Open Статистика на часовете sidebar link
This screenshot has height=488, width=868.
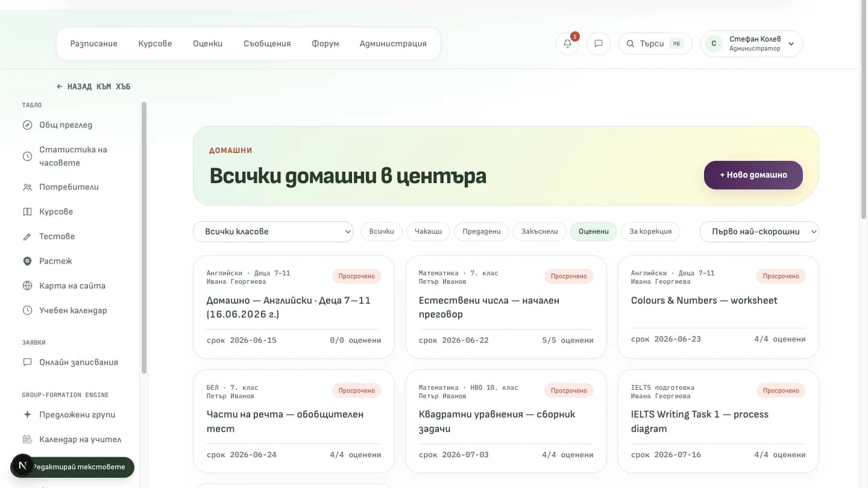tap(73, 156)
